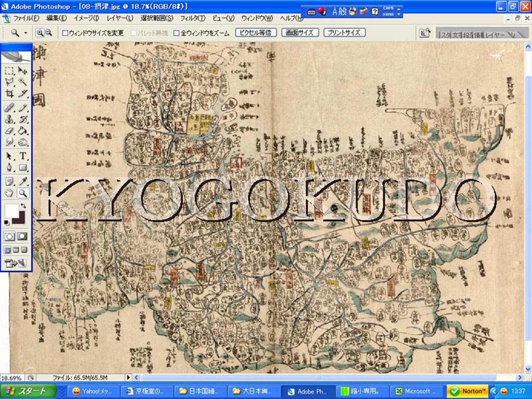Image resolution: width=532 pixels, height=399 pixels.
Task: Select the Pen tool
Action: 9,167
